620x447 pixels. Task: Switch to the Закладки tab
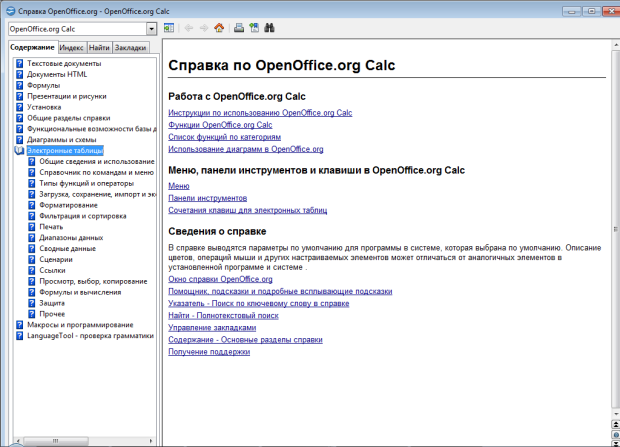130,48
